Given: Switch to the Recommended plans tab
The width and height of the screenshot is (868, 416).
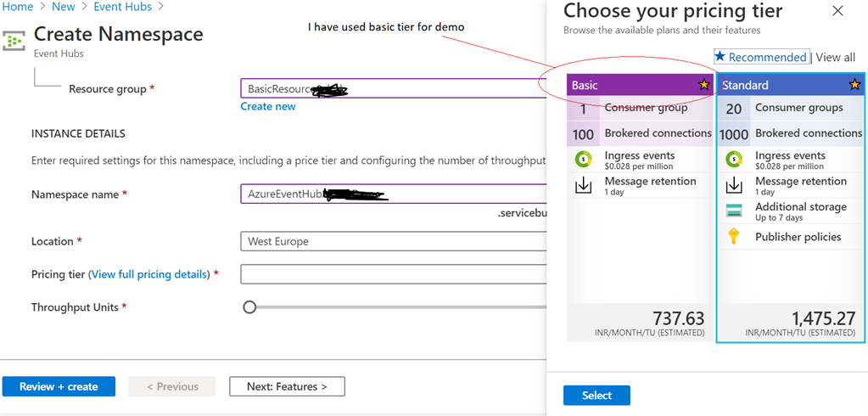Looking at the screenshot, I should point(760,57).
